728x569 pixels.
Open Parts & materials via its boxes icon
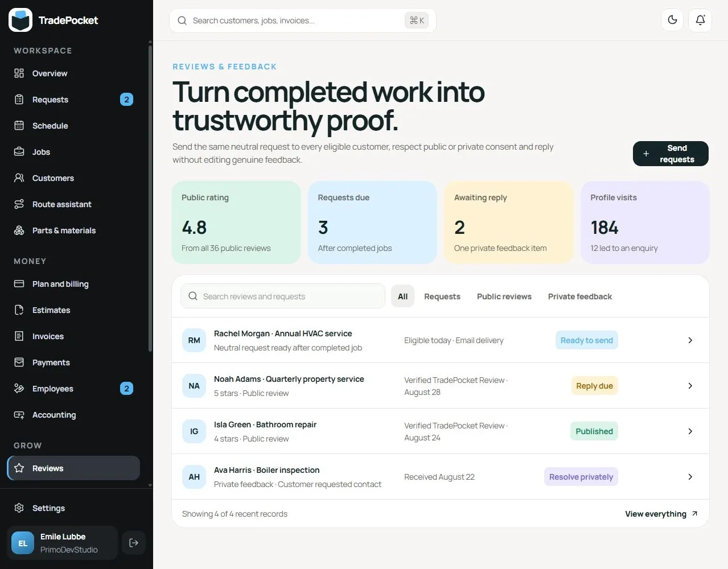coord(19,230)
